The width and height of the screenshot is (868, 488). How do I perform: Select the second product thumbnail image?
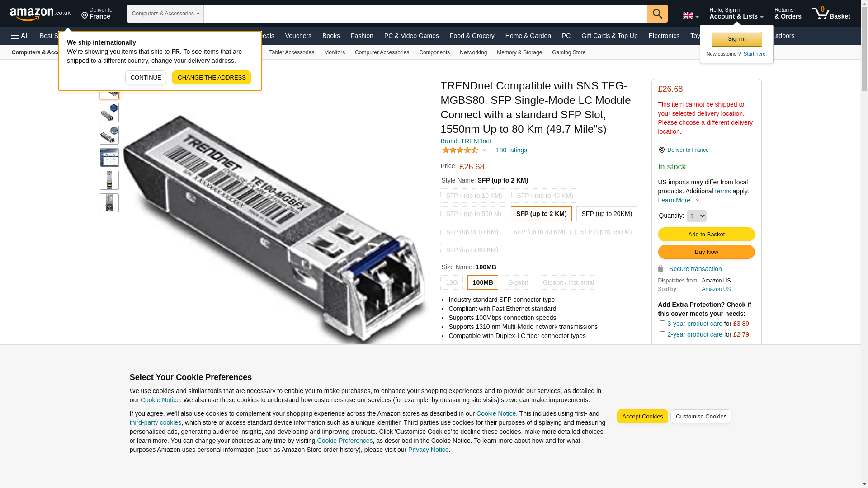(109, 113)
